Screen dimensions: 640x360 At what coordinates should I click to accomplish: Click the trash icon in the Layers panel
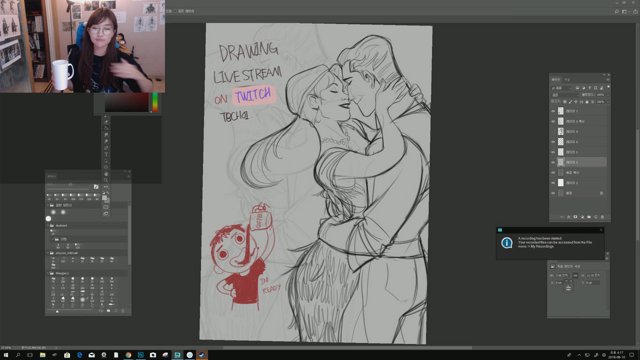[602, 217]
